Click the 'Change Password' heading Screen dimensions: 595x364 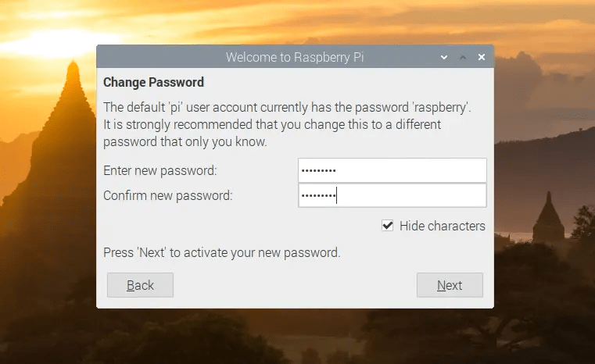(x=153, y=82)
